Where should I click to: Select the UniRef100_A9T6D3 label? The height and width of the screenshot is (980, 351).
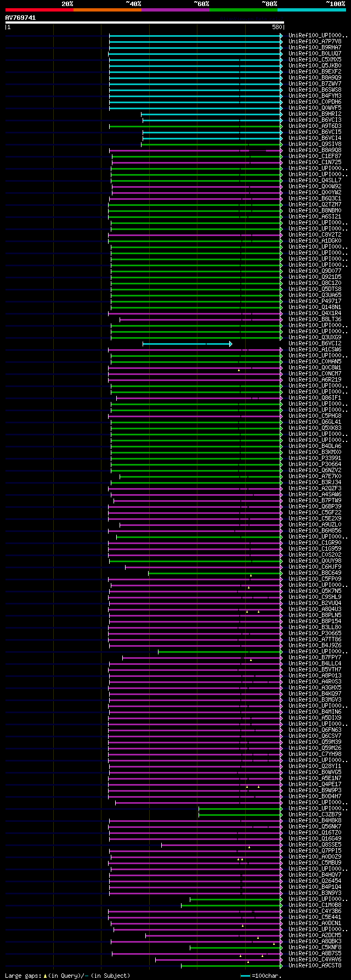[315, 126]
